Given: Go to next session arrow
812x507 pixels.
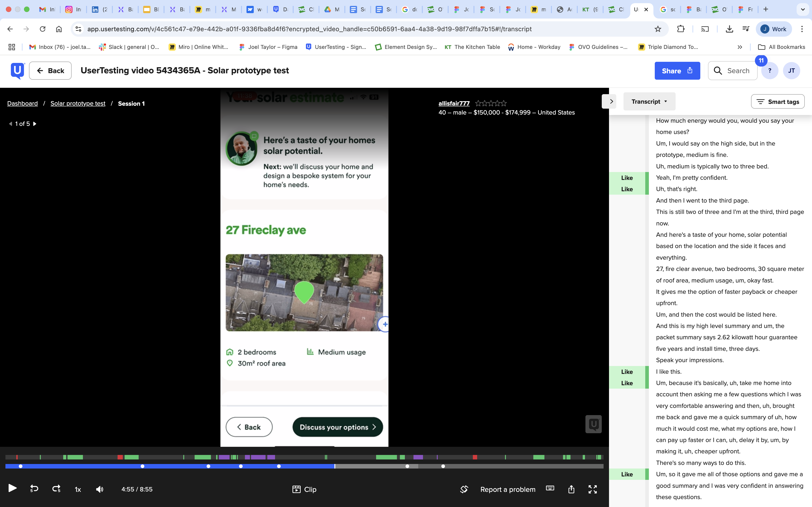Looking at the screenshot, I should pos(35,124).
